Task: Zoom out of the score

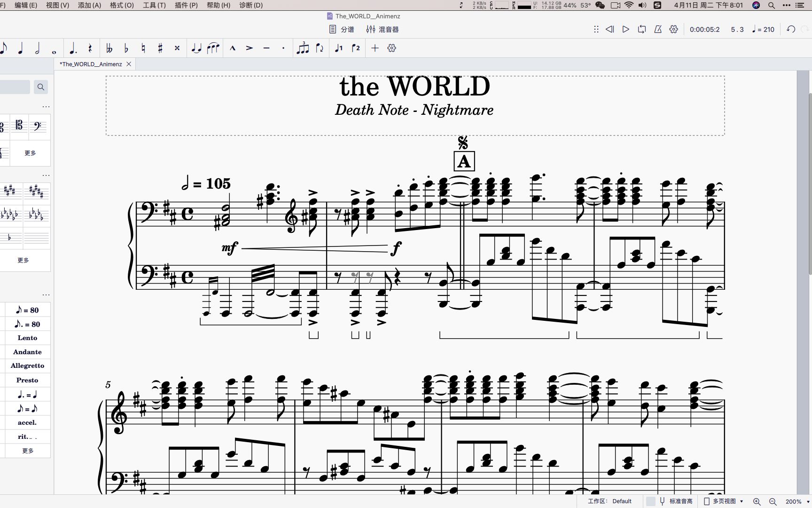Action: 773,501
